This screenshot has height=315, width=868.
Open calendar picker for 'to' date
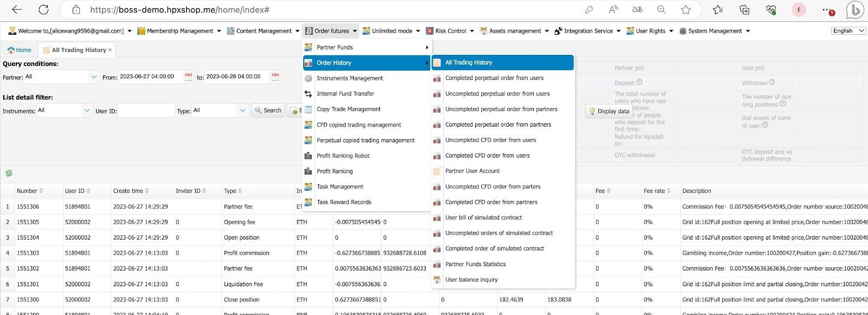click(275, 77)
